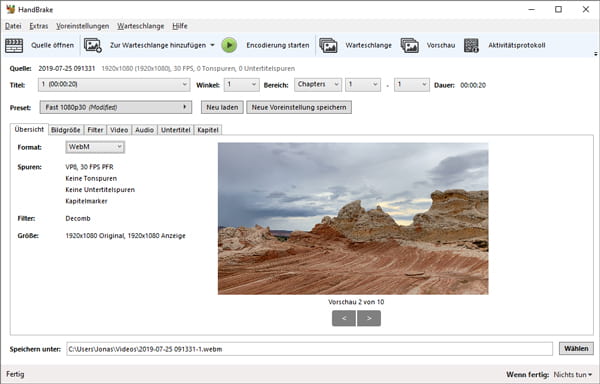This screenshot has width=600, height=384.
Task: Click Encodierung starten label
Action: point(278,45)
